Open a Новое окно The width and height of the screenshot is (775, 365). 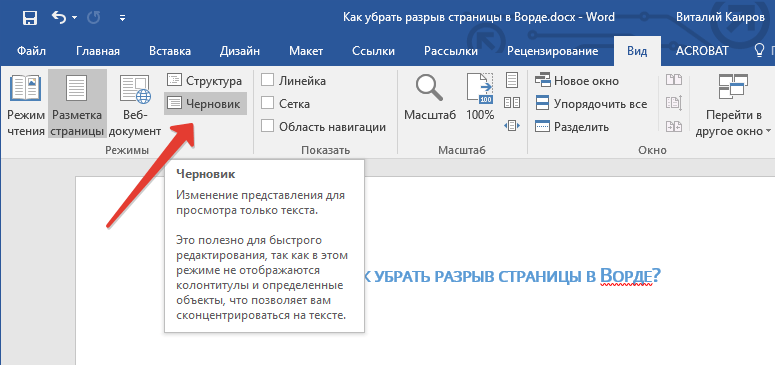[x=576, y=81]
